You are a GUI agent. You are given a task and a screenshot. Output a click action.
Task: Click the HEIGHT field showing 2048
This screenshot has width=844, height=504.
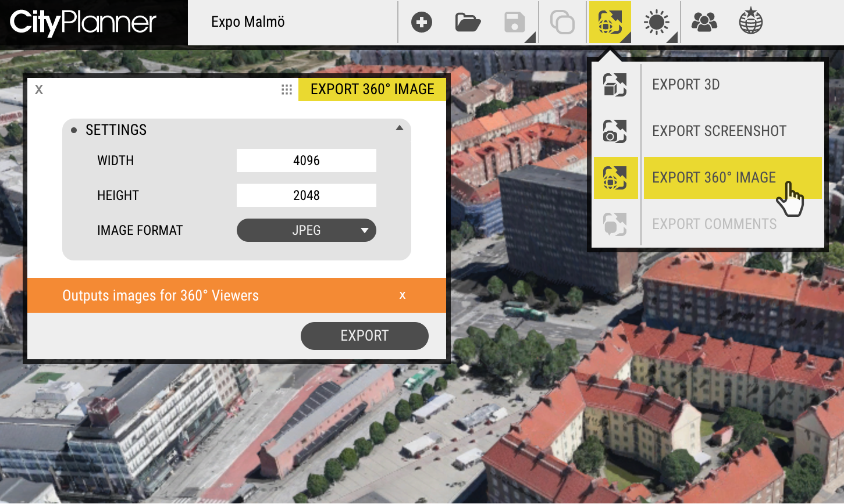[307, 195]
